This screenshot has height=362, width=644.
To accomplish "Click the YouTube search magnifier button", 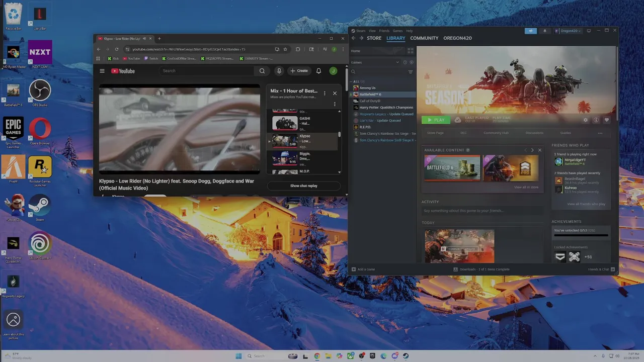I will pyautogui.click(x=262, y=71).
